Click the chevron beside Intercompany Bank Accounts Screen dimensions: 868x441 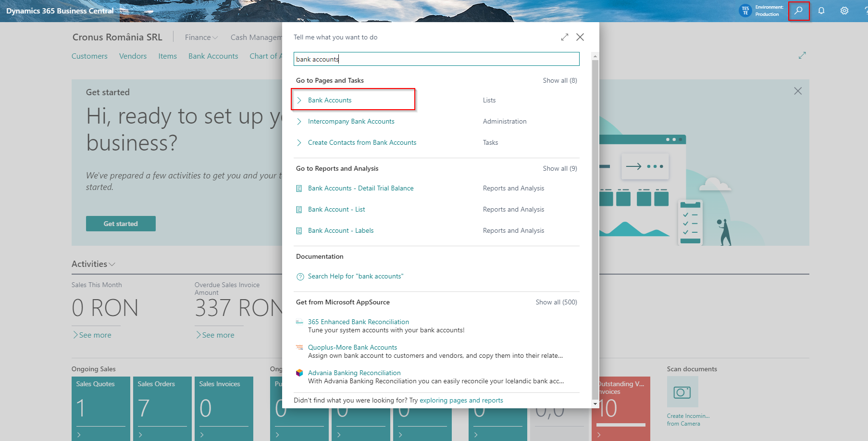coord(299,121)
